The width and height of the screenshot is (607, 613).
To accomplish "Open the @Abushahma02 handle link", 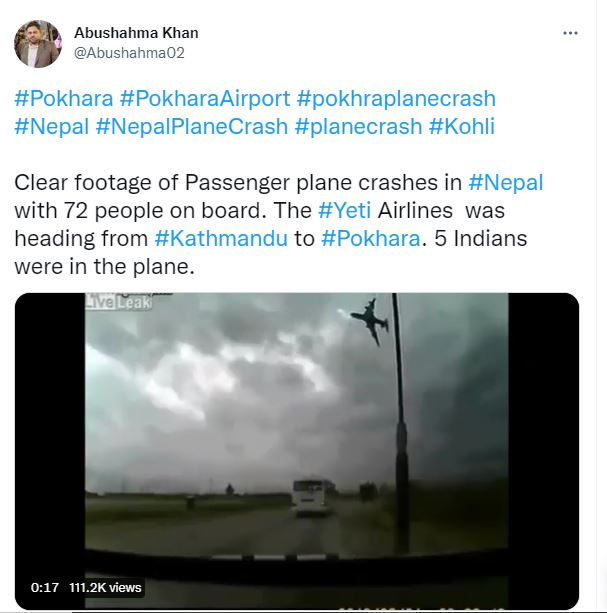I will [129, 53].
